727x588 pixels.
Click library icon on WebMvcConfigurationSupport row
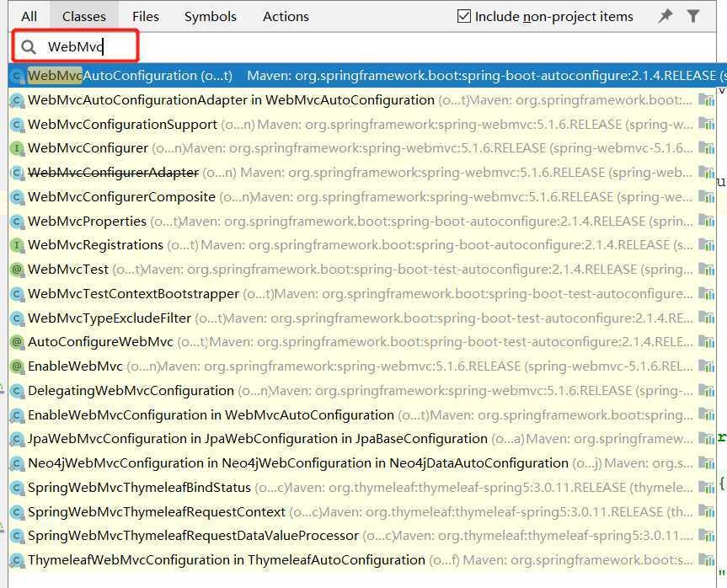[706, 125]
